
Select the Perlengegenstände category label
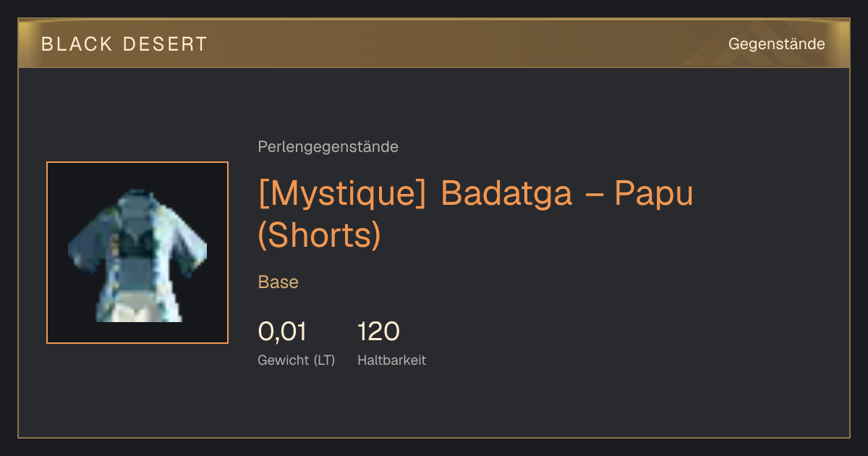point(328,147)
